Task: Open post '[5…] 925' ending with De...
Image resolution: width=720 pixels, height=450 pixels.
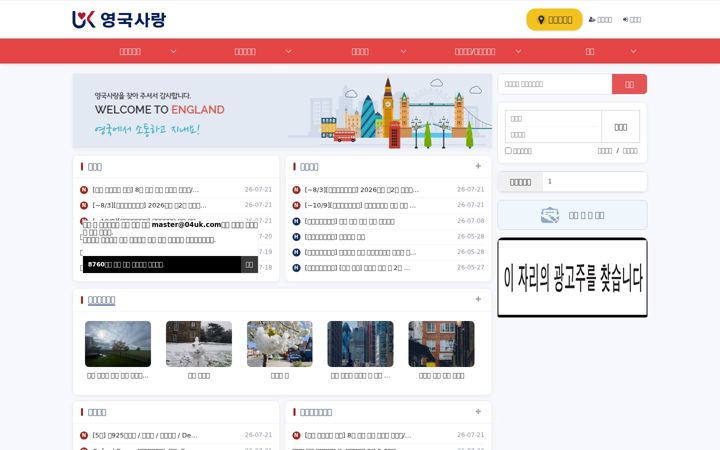Action: [145, 435]
